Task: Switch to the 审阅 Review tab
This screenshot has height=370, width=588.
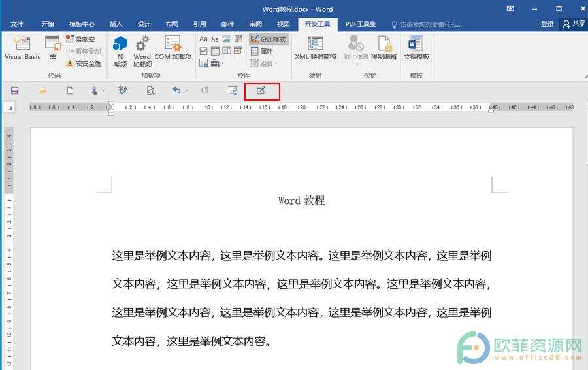Action: (255, 24)
